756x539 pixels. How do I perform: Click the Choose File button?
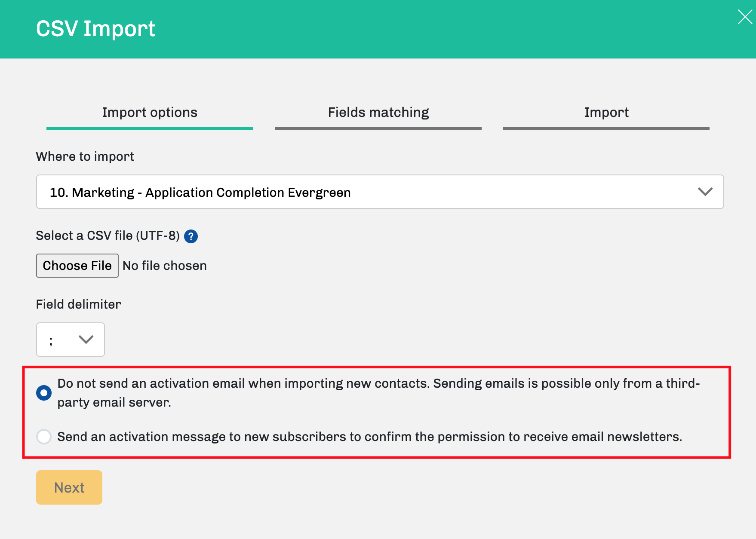coord(77,266)
